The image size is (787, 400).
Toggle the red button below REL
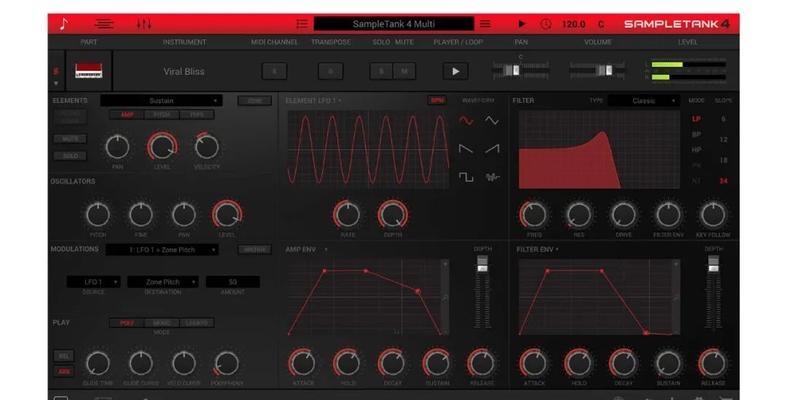click(x=64, y=372)
